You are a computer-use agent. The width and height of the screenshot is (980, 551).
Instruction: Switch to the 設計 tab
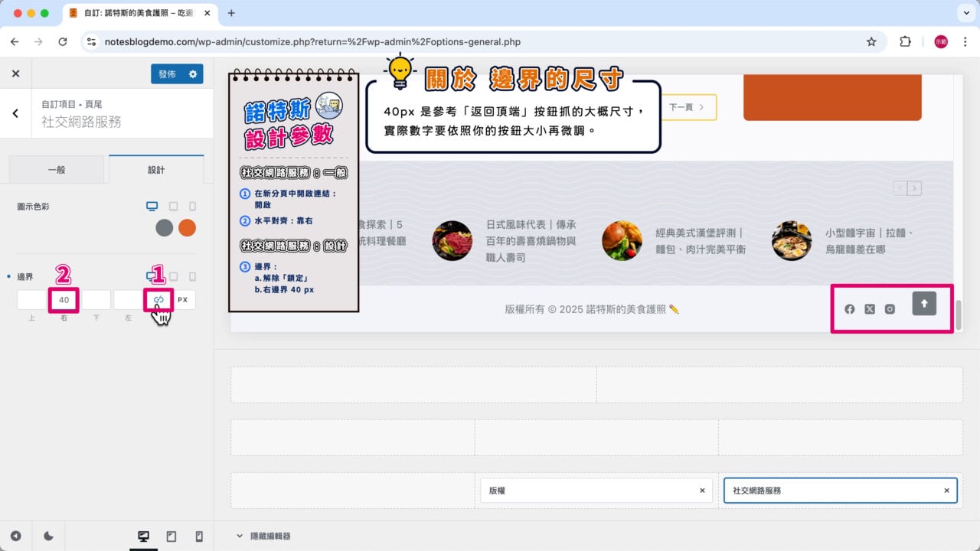click(x=155, y=169)
